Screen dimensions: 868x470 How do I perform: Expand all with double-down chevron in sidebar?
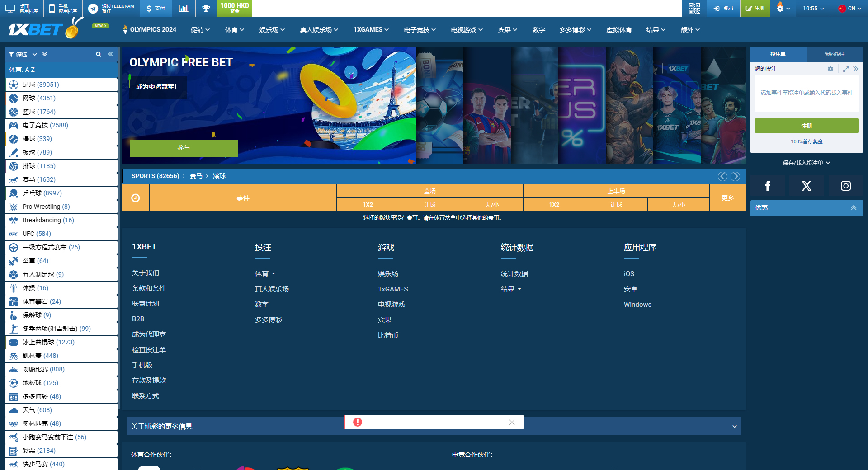[45, 54]
